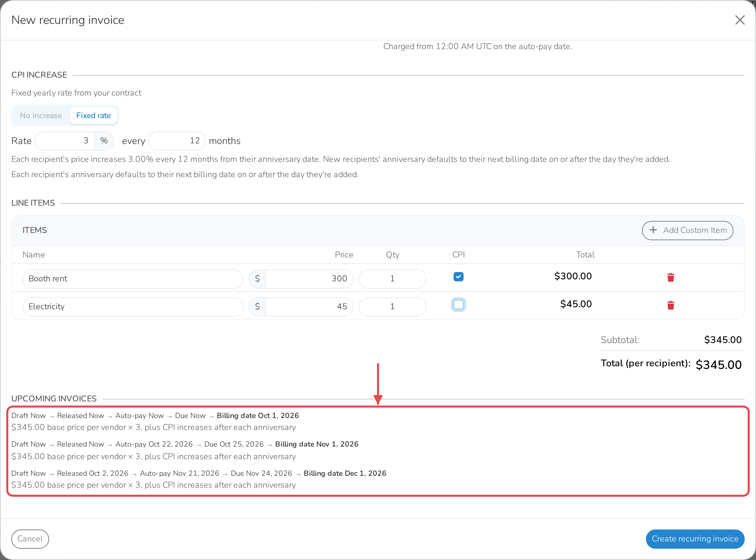The width and height of the screenshot is (756, 560).
Task: Click the $300.00 Booth rent total
Action: [x=573, y=276]
